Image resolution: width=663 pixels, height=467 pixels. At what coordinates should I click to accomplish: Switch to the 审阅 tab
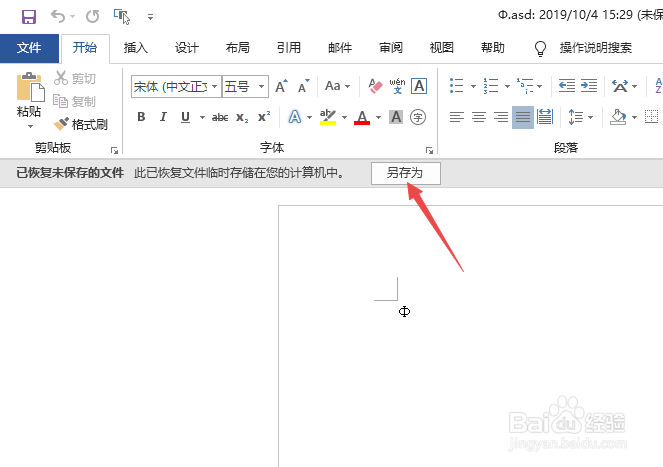391,48
